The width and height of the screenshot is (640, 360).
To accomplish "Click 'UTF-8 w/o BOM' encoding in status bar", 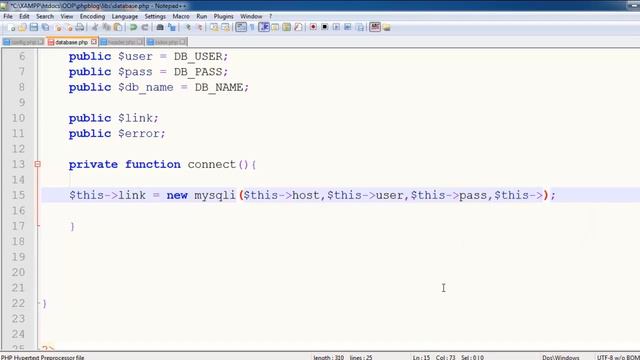I will point(618,357).
